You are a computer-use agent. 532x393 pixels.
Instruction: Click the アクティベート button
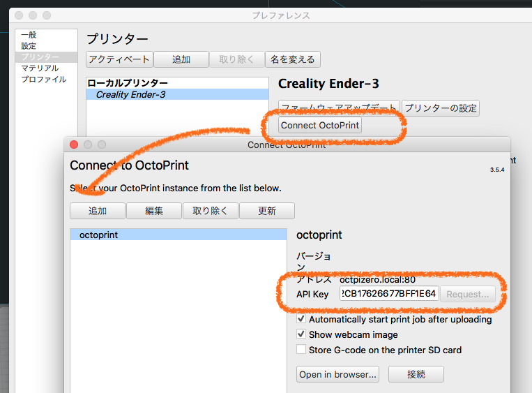pyautogui.click(x=119, y=59)
